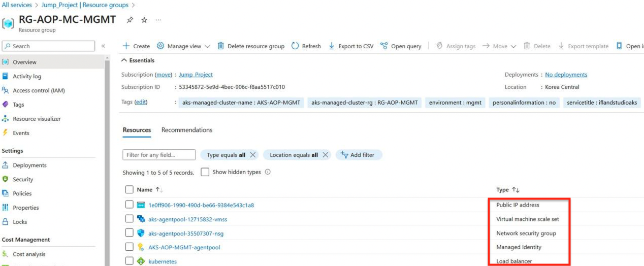Click Export template
This screenshot has width=644, height=266.
pyautogui.click(x=583, y=46)
